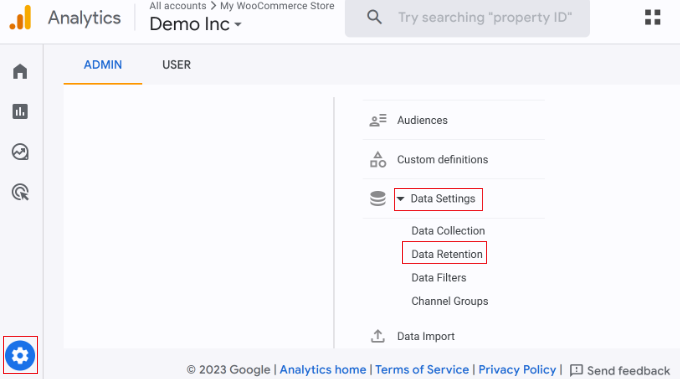
Task: Click the Custom definitions shapes icon
Action: coord(378,160)
